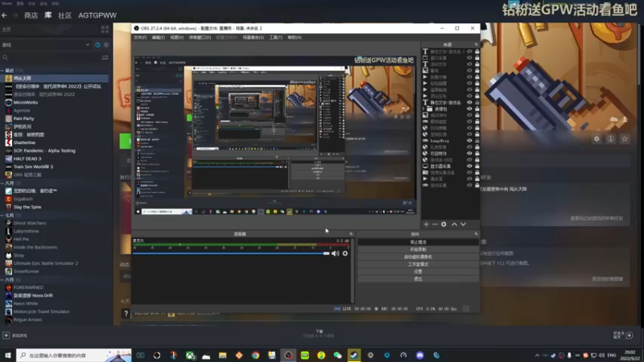
Task: Click the 工作室模式 button
Action: (418, 265)
